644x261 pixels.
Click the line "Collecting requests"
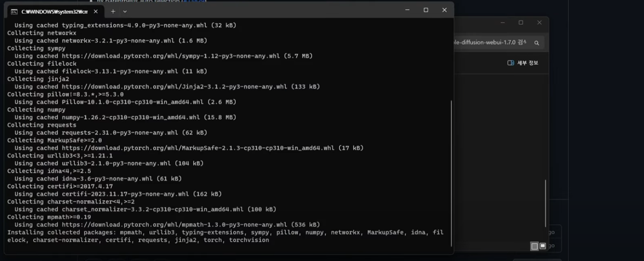pyautogui.click(x=42, y=125)
